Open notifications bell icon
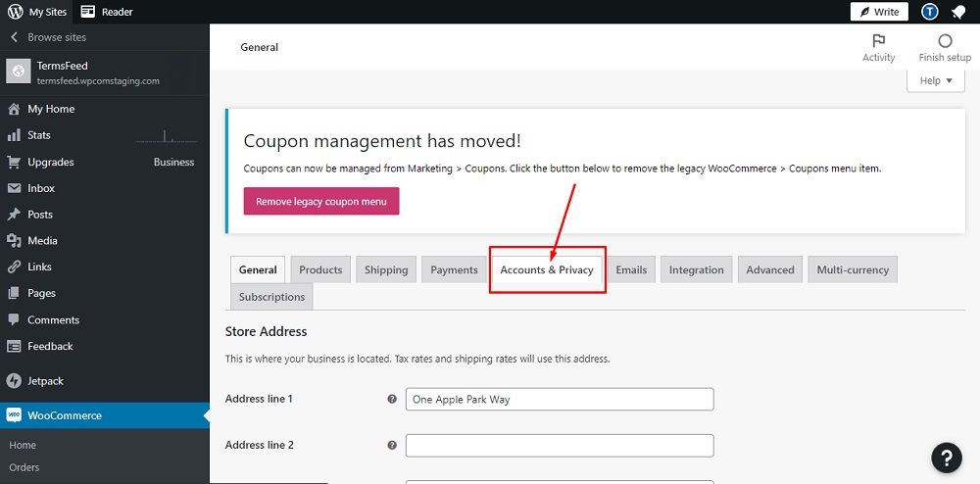The image size is (980, 484). [x=957, y=12]
